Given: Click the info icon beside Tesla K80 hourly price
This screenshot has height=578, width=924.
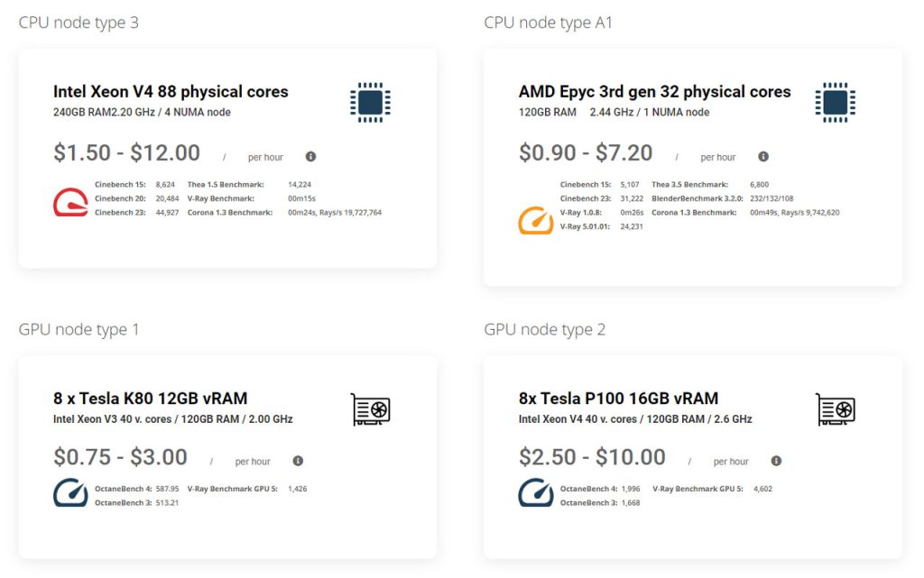Looking at the screenshot, I should coord(297,460).
